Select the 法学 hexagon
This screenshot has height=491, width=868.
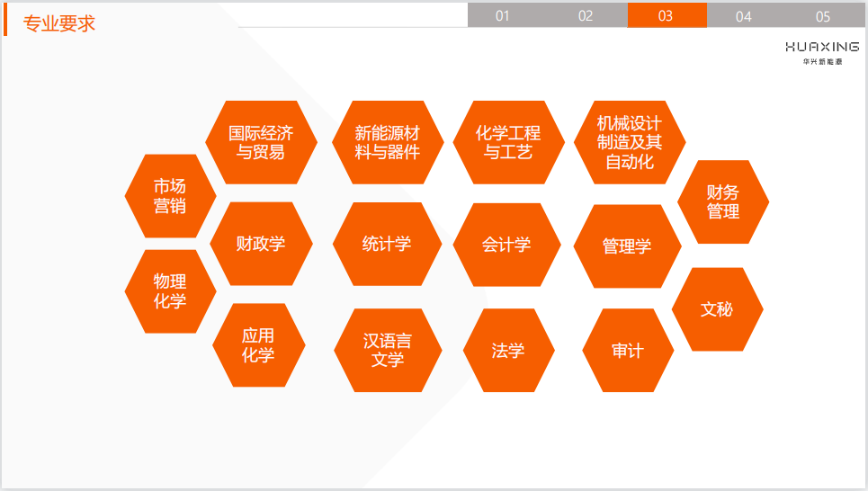pos(508,351)
